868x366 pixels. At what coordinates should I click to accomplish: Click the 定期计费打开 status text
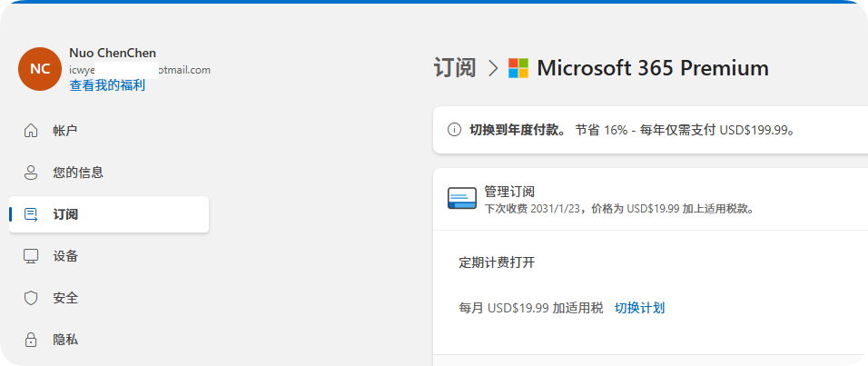[x=497, y=262]
